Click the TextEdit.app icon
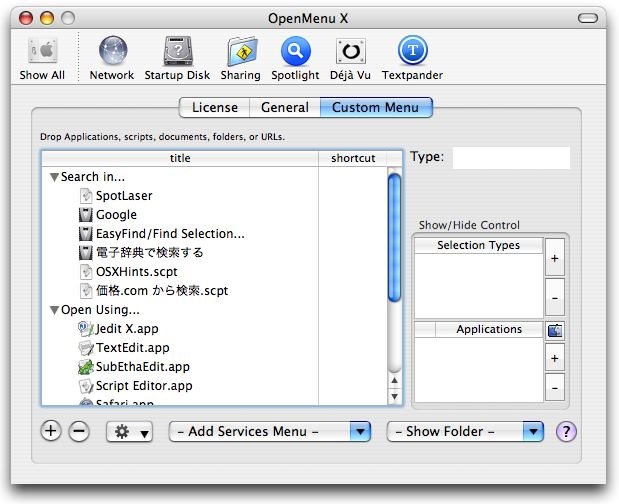 pyautogui.click(x=86, y=347)
